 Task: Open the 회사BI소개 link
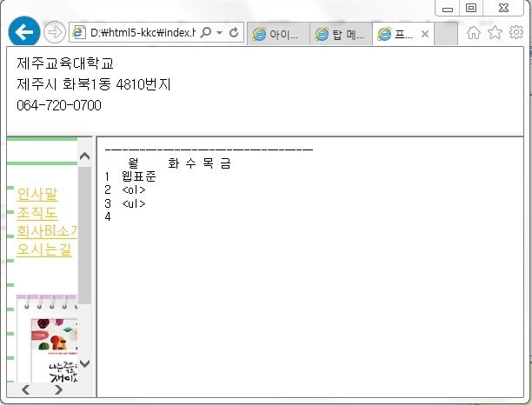pos(47,231)
